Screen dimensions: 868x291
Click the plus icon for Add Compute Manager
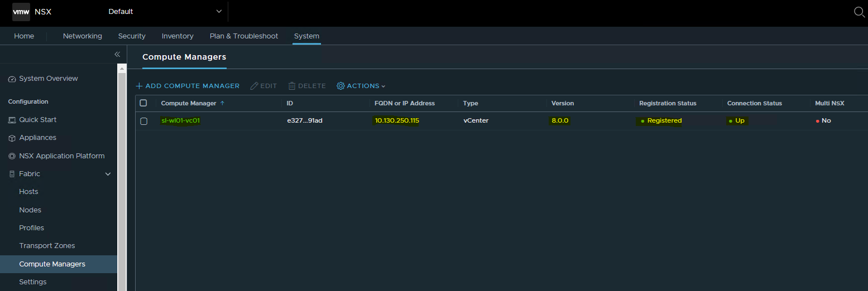(140, 86)
